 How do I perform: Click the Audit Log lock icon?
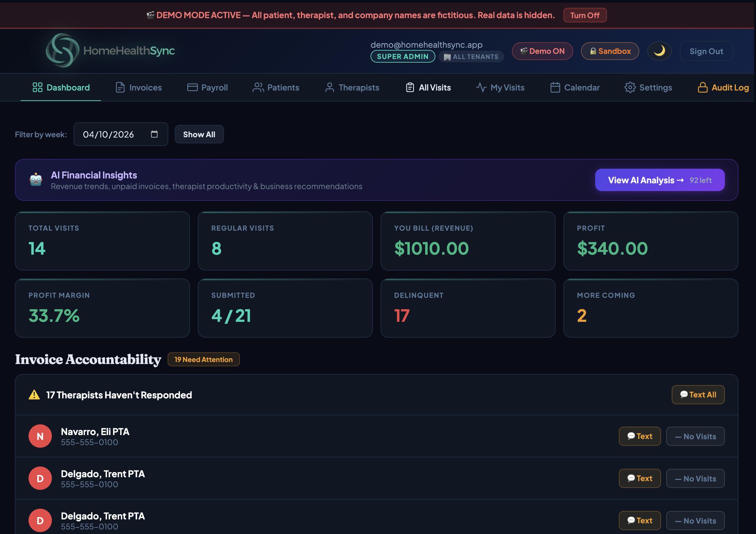coord(703,87)
